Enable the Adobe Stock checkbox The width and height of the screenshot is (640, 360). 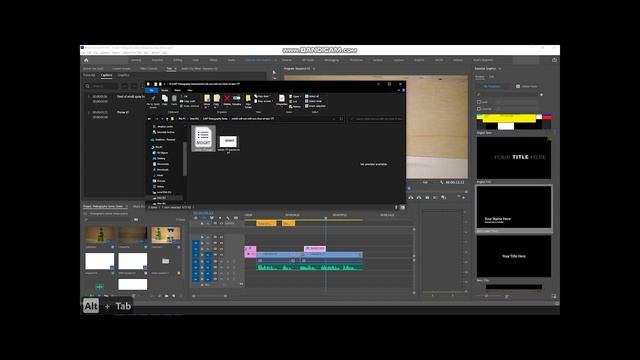coord(518,86)
